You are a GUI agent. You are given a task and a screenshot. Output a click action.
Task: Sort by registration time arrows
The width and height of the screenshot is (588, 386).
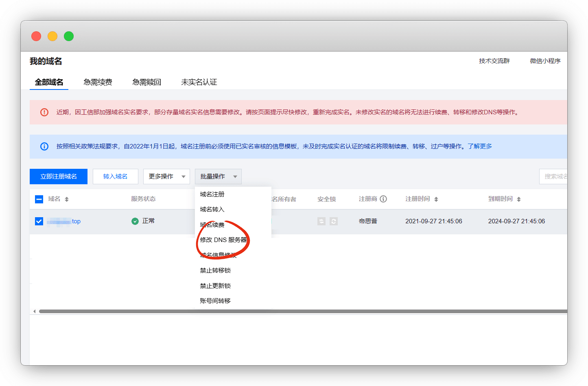tap(436, 199)
